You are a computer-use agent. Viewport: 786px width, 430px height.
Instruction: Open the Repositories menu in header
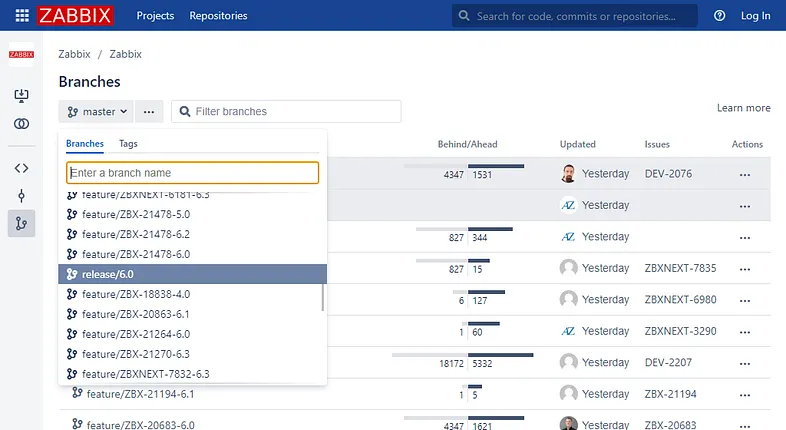(218, 16)
